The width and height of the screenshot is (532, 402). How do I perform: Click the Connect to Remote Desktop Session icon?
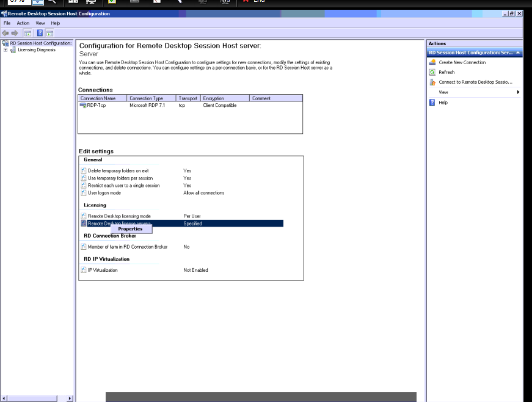point(432,82)
